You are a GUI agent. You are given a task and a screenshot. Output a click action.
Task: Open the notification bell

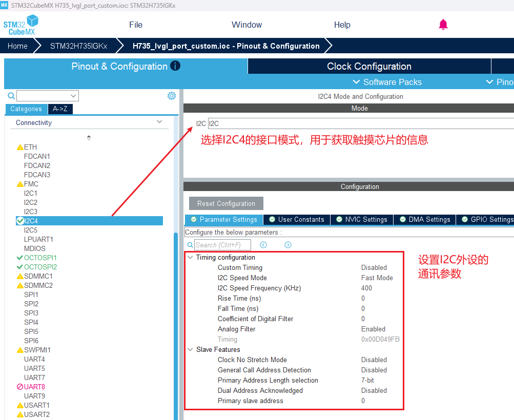click(x=443, y=25)
